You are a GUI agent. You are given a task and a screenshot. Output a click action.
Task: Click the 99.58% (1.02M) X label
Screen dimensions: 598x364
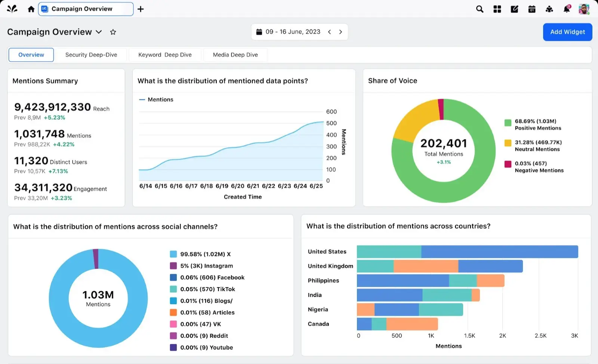[x=205, y=254]
